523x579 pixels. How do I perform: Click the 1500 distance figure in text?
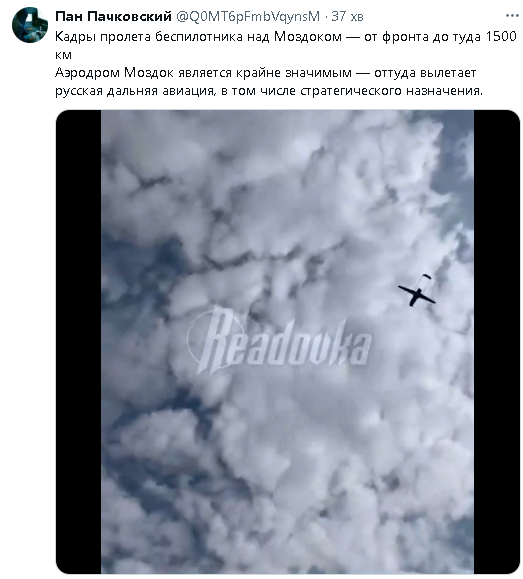pos(501,36)
